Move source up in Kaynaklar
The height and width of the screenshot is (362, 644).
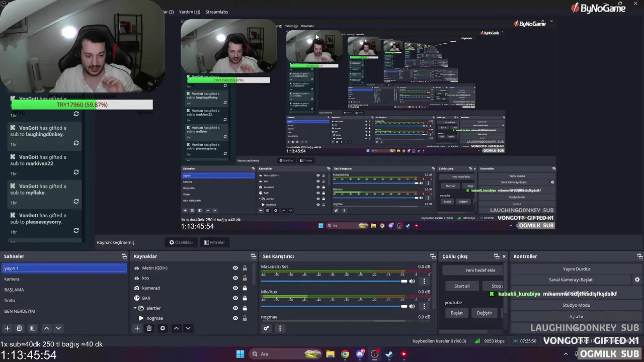pos(176,328)
